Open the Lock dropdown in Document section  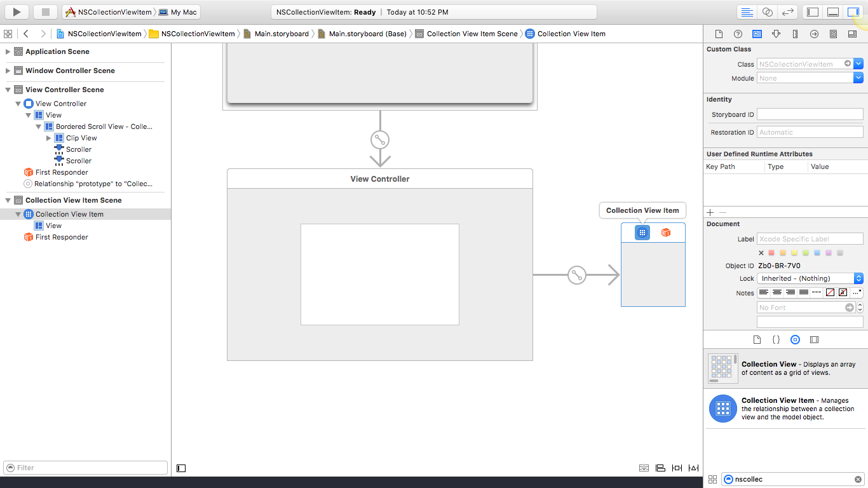[809, 278]
